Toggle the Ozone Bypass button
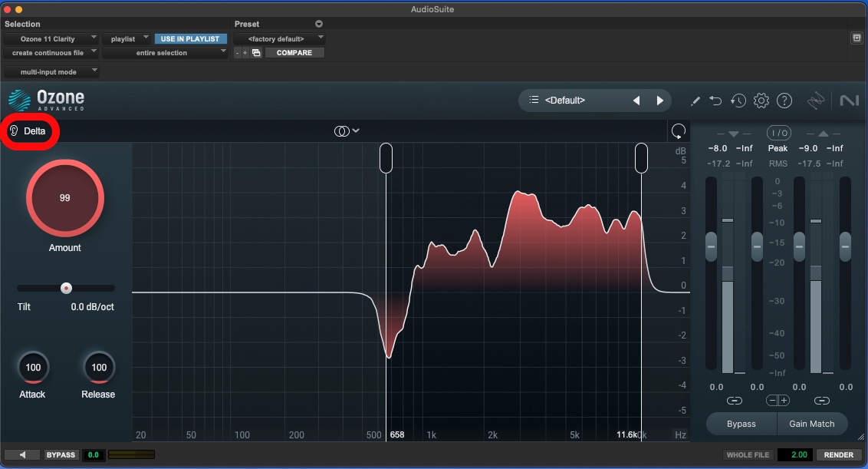The height and width of the screenshot is (469, 868). pos(741,424)
